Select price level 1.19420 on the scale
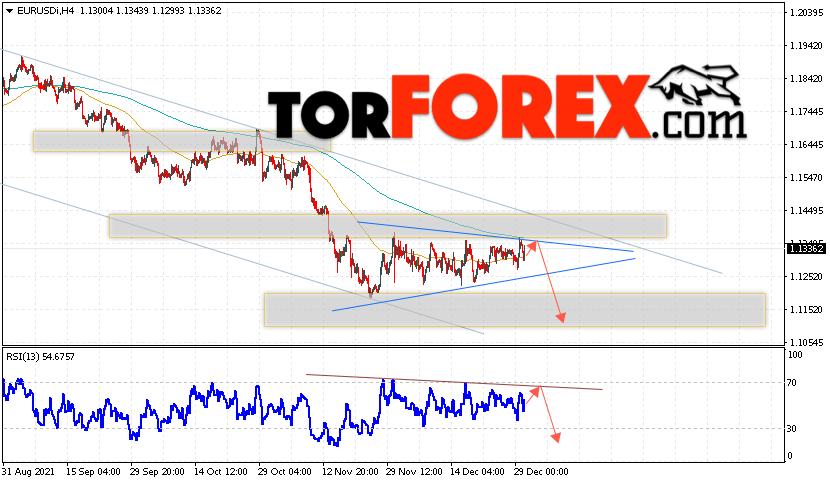The image size is (830, 483). 806,46
